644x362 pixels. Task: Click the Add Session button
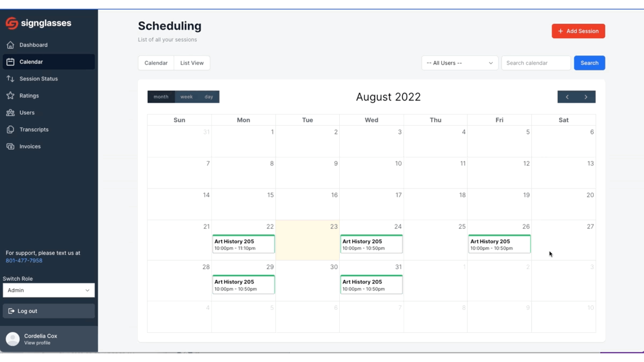point(578,31)
